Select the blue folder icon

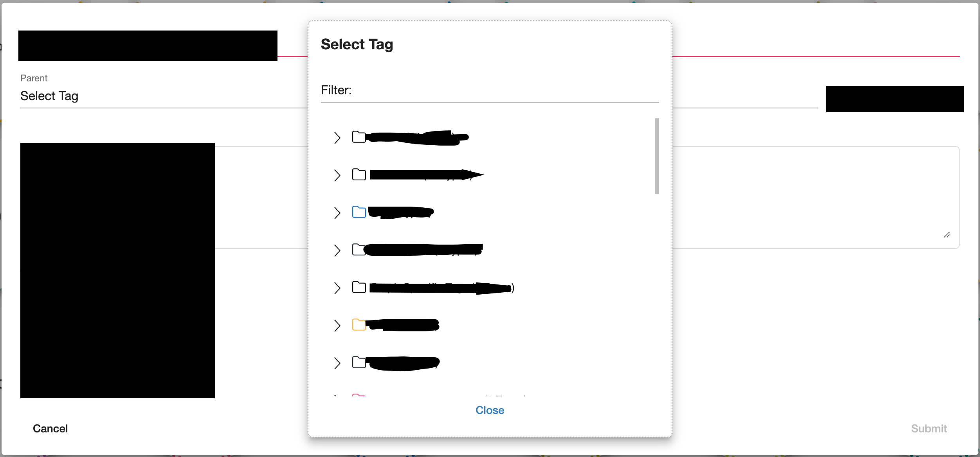[x=358, y=212]
